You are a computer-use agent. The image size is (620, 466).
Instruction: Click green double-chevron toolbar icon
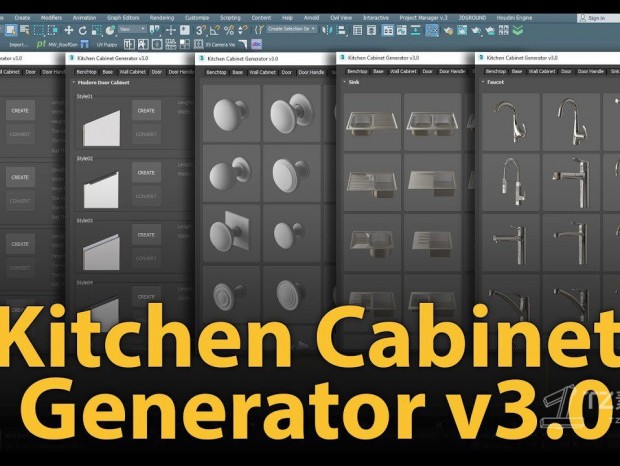(518, 30)
